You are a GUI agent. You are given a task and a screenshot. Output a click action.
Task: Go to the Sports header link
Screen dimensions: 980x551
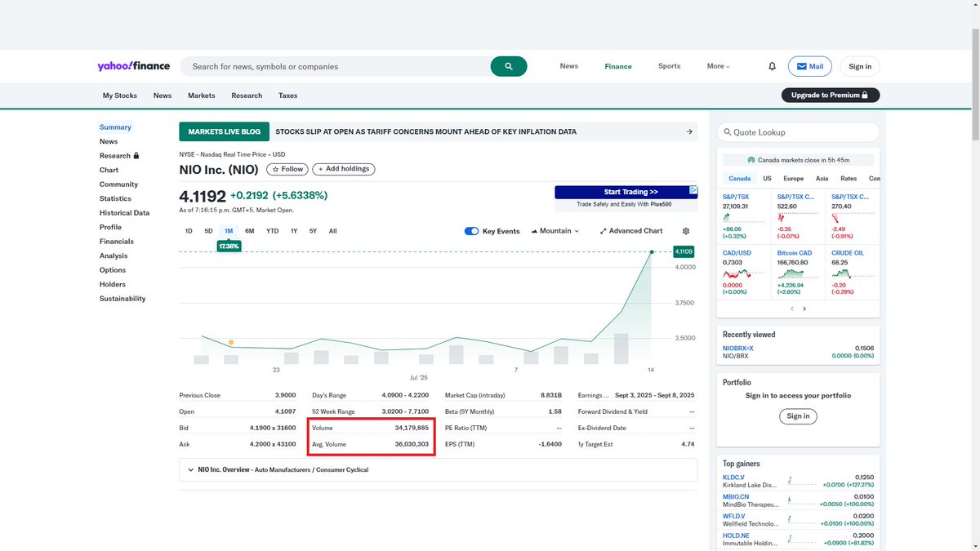(669, 66)
